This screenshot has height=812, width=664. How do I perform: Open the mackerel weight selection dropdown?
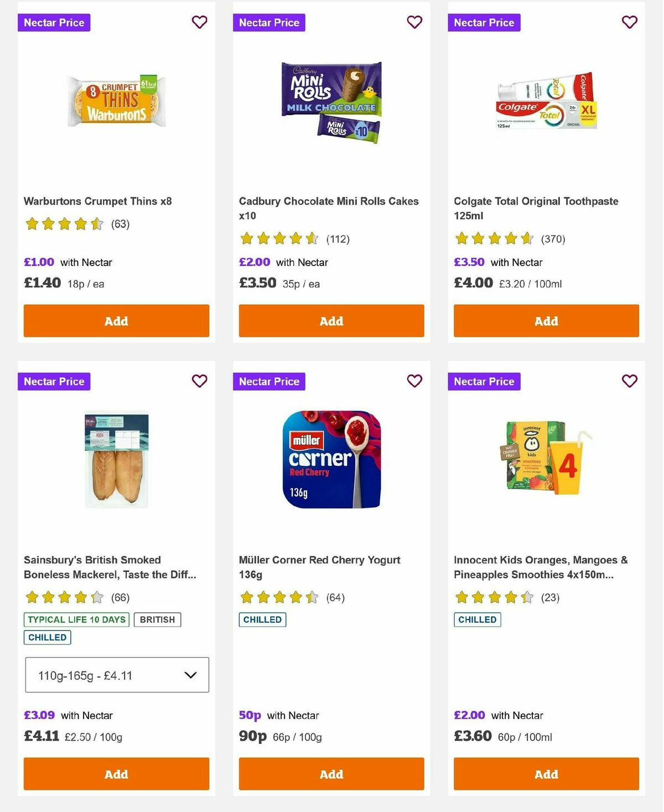coord(117,675)
